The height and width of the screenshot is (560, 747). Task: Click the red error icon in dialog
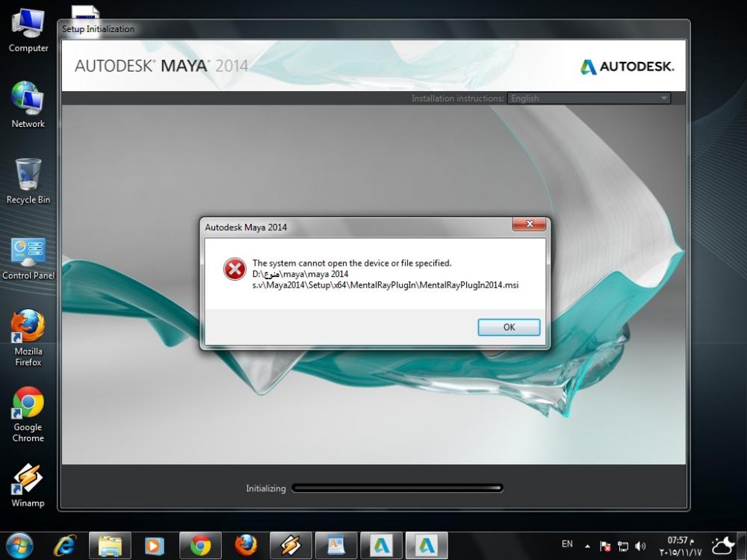point(235,270)
